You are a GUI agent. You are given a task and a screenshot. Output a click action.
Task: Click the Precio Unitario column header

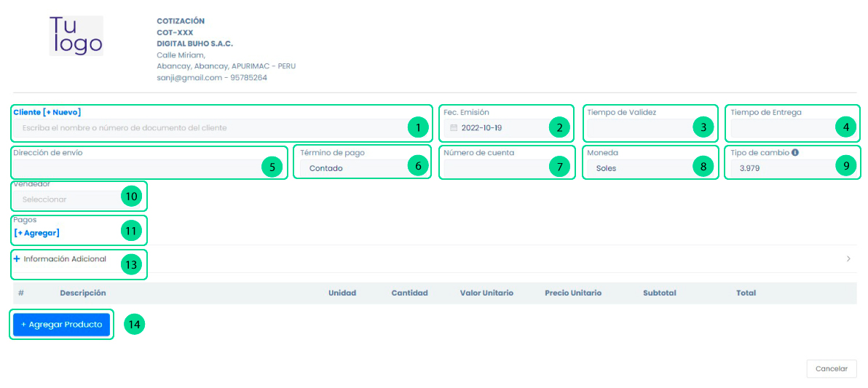[x=573, y=293]
